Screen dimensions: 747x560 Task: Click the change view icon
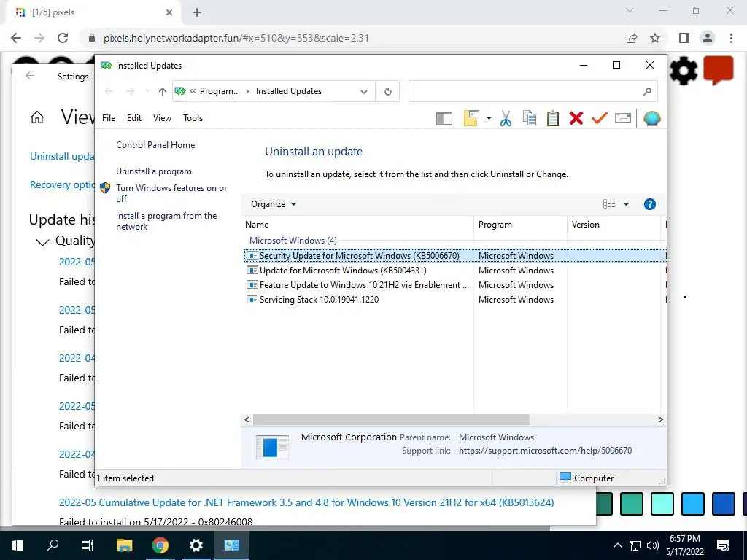[x=609, y=204]
